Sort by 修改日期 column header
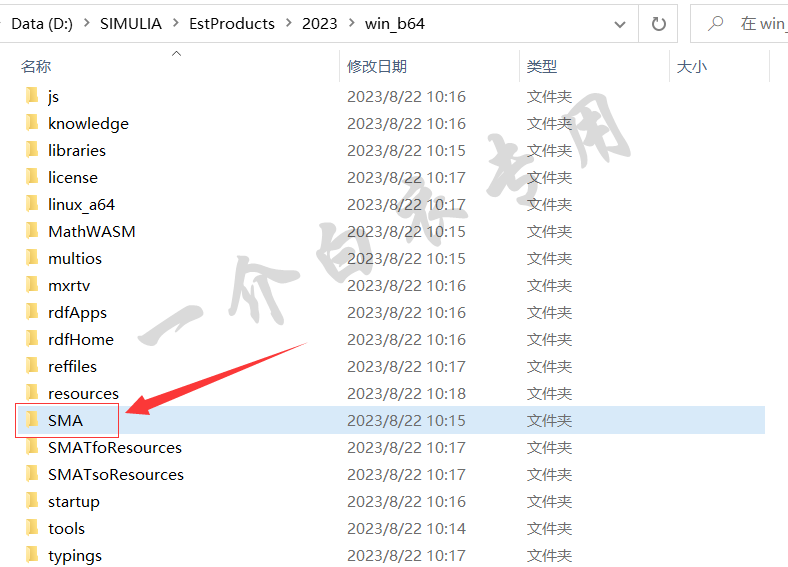Viewport: 788px width, 567px height. click(377, 66)
